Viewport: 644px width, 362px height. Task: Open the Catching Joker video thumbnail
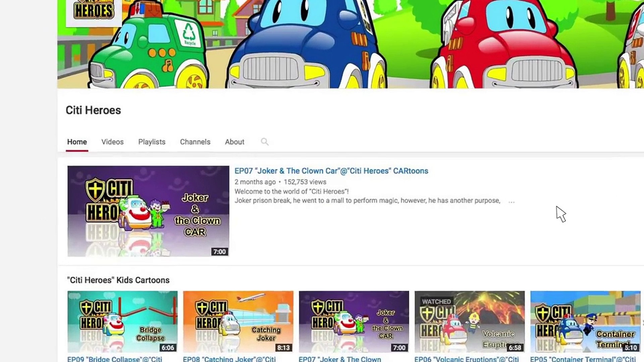coord(238,321)
